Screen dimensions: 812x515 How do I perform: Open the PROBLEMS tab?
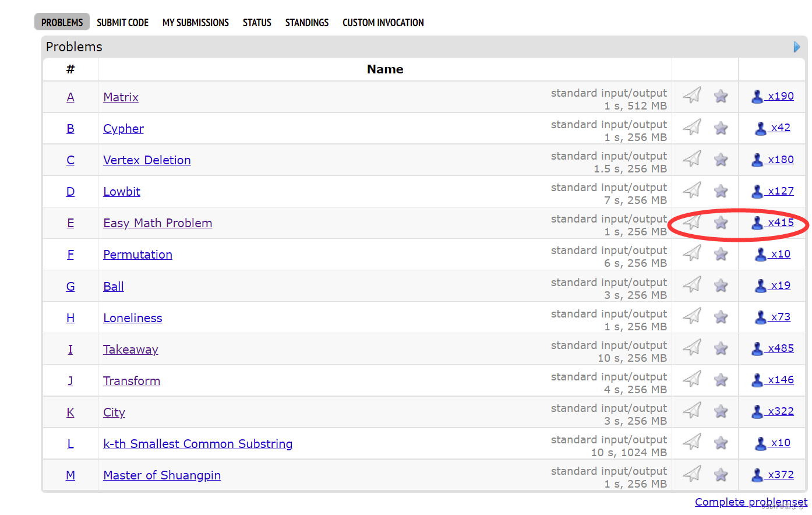click(62, 22)
